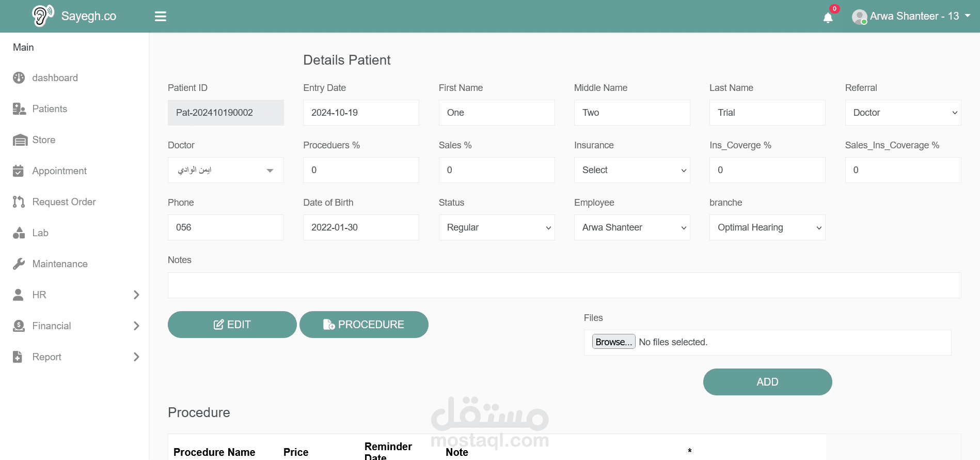Image resolution: width=980 pixels, height=460 pixels.
Task: Click the Details Patient heading
Action: tap(347, 60)
